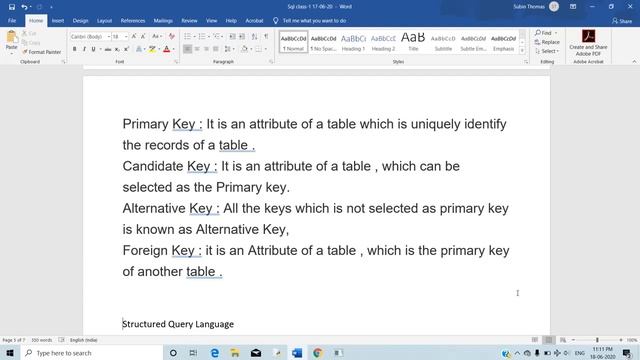Toggle align left paragraph
Screen dimensions: 640x360
point(187,49)
